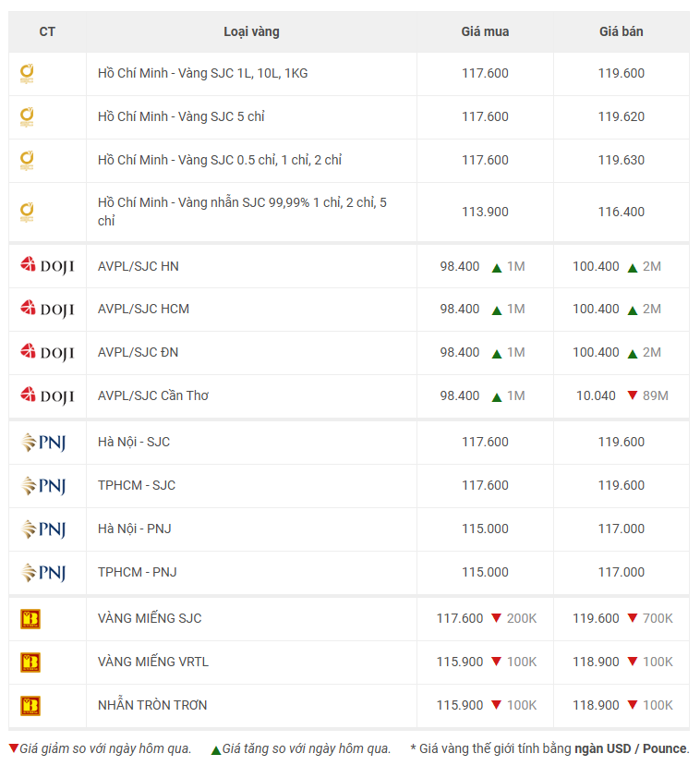This screenshot has width=700, height=778.
Task: Click the Giá mua column header
Action: (485, 31)
